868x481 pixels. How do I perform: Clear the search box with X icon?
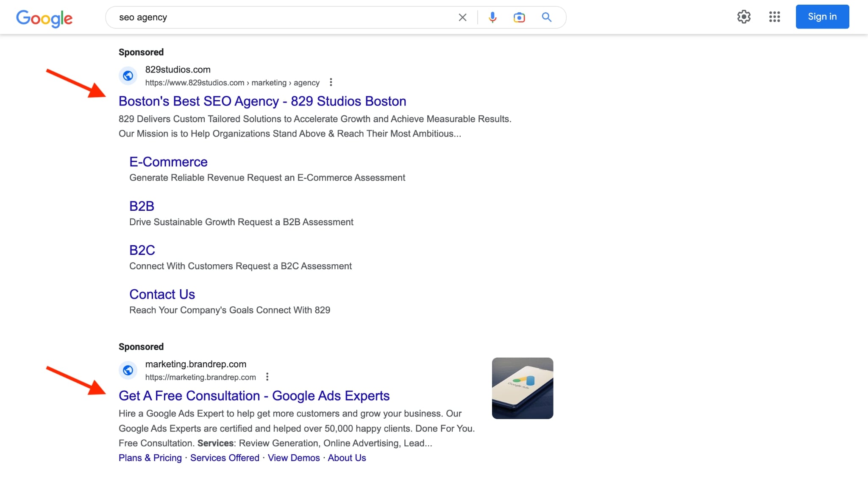coord(462,17)
